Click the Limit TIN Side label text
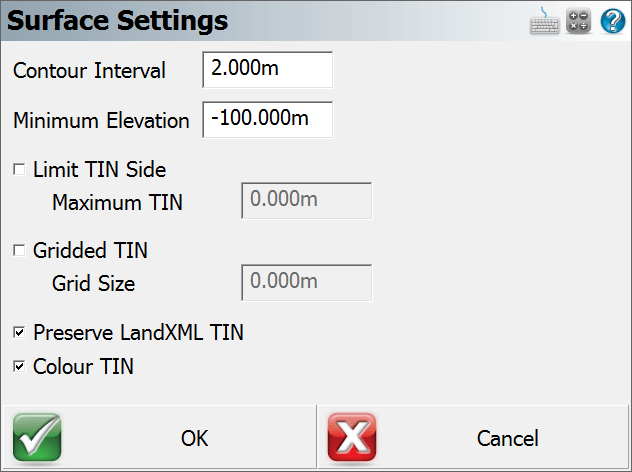This screenshot has width=632, height=472. [100, 169]
